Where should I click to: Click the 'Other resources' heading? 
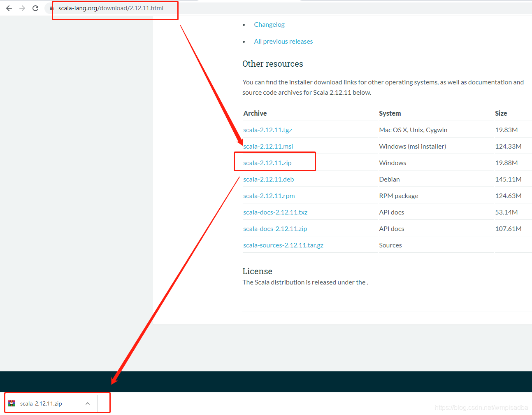coord(273,64)
